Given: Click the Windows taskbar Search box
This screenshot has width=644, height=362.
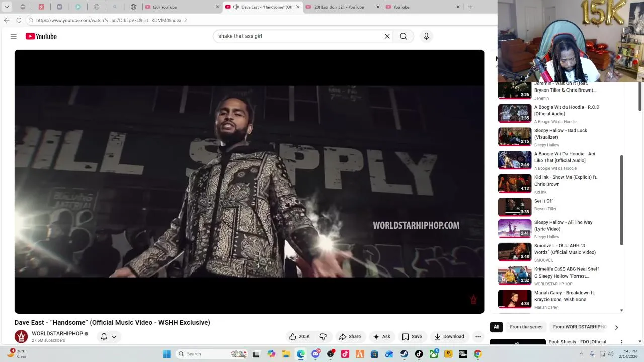Looking at the screenshot, I should click(211, 354).
